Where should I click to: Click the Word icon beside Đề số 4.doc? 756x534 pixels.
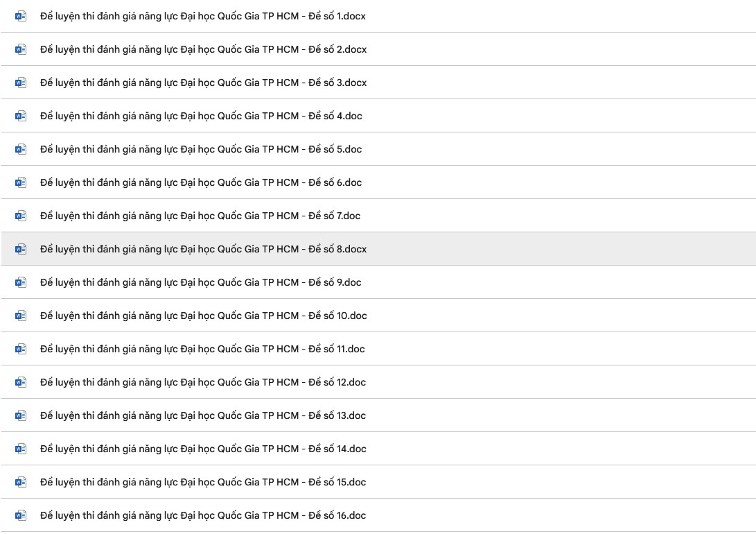pyautogui.click(x=21, y=117)
